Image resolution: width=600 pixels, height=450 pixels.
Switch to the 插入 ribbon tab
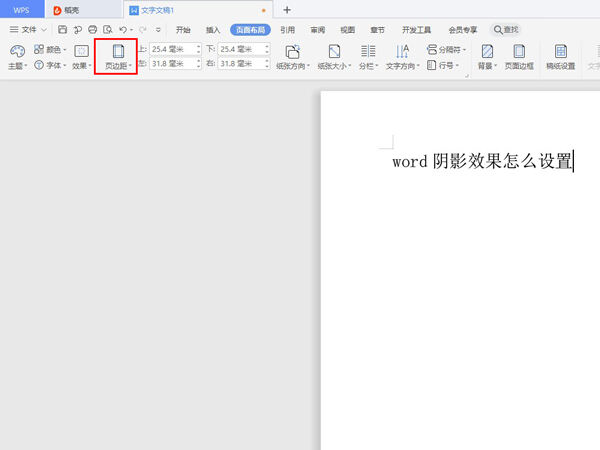pos(212,30)
